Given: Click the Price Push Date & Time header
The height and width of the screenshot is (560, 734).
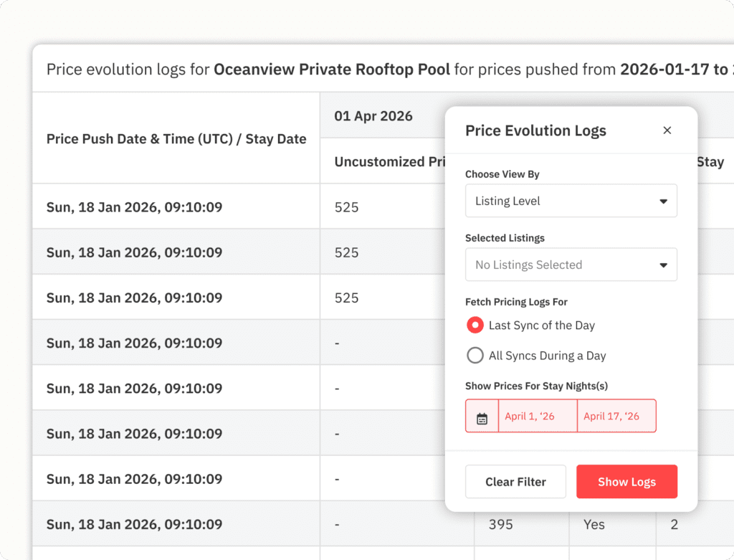Looking at the screenshot, I should pyautogui.click(x=176, y=139).
